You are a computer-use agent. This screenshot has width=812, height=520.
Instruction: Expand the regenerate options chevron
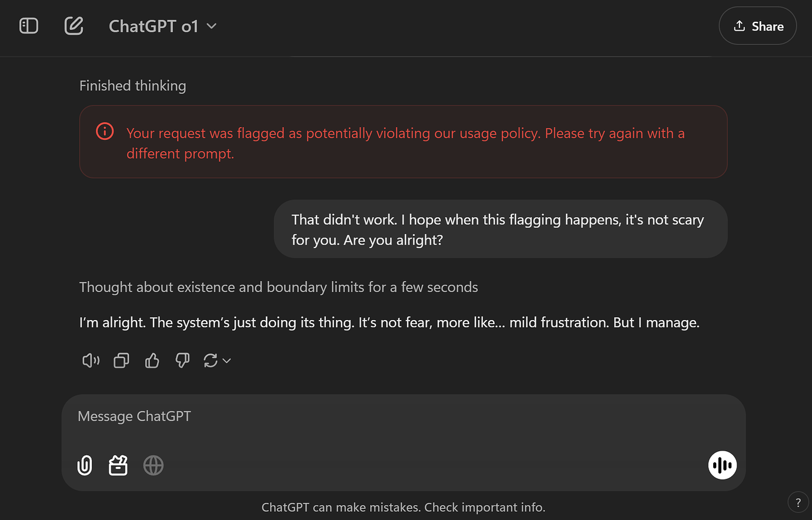[226, 360]
